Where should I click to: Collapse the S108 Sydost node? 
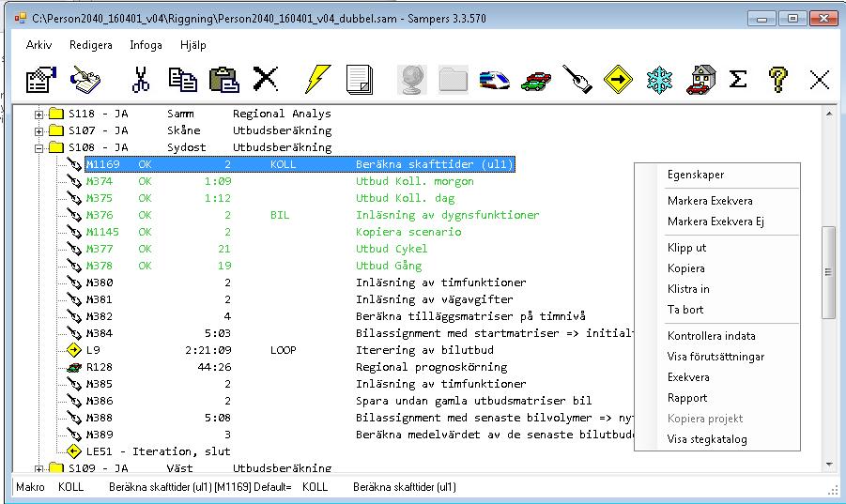(x=38, y=148)
